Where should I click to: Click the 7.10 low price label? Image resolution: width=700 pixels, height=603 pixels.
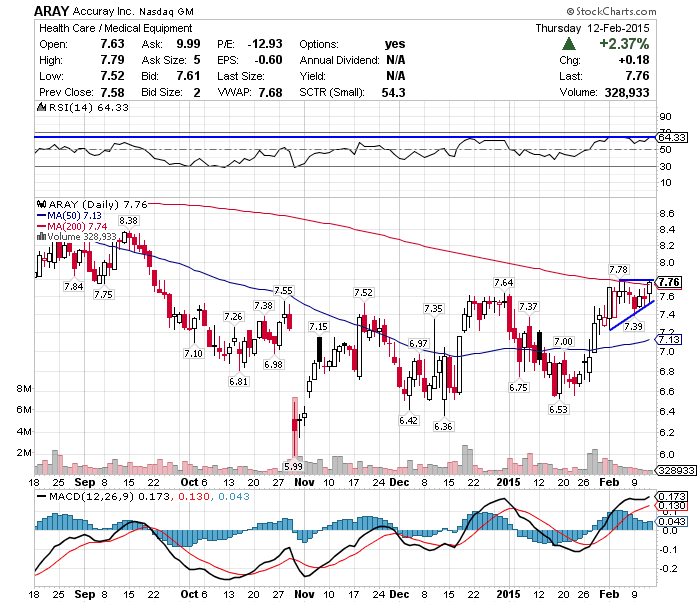pos(193,353)
